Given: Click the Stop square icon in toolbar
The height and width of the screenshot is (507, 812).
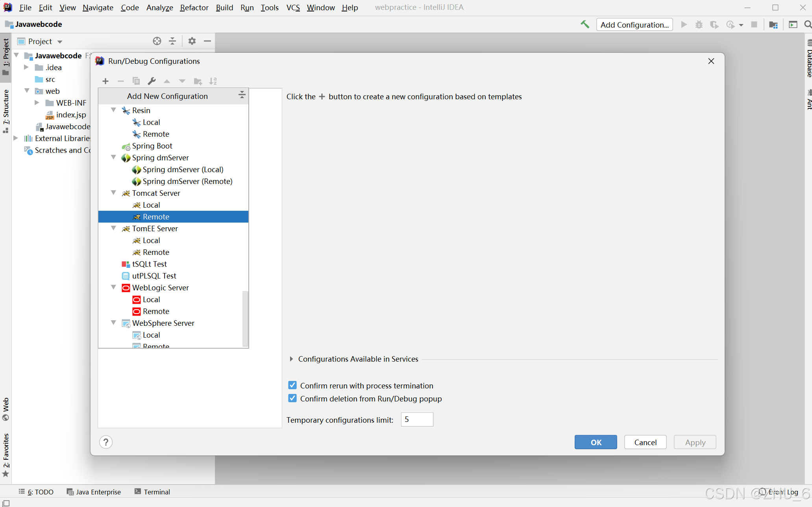Looking at the screenshot, I should pyautogui.click(x=754, y=24).
